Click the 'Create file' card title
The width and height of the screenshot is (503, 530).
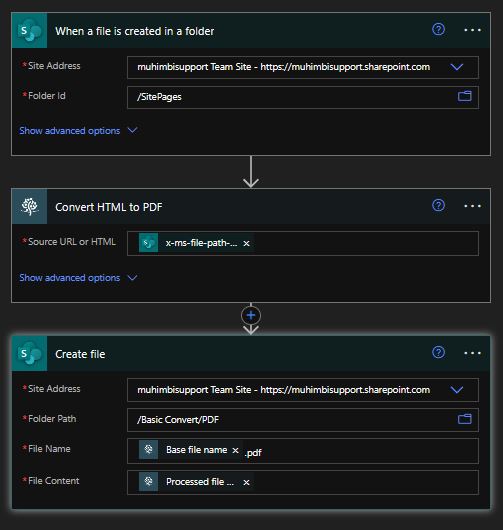[x=80, y=354]
